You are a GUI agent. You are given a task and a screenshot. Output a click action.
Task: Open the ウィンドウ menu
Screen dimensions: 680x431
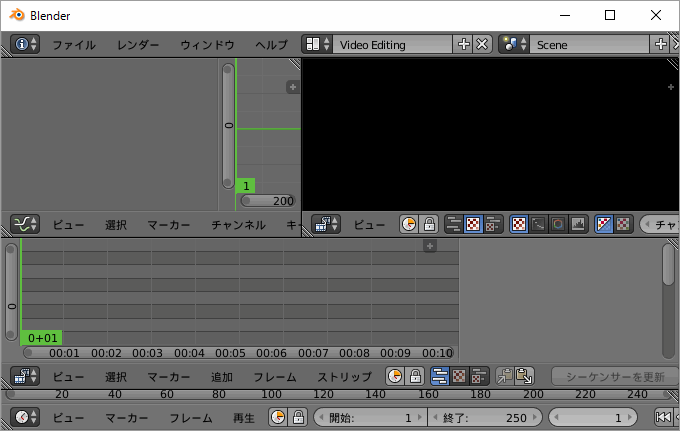[207, 45]
